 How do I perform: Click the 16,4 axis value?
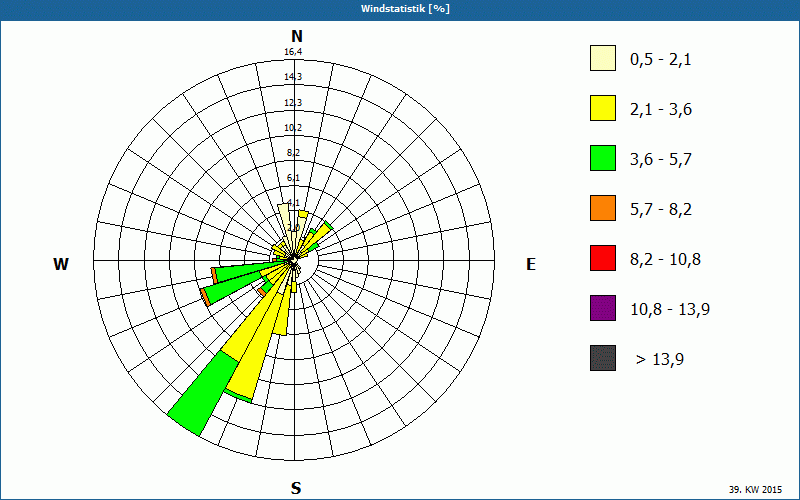(293, 52)
